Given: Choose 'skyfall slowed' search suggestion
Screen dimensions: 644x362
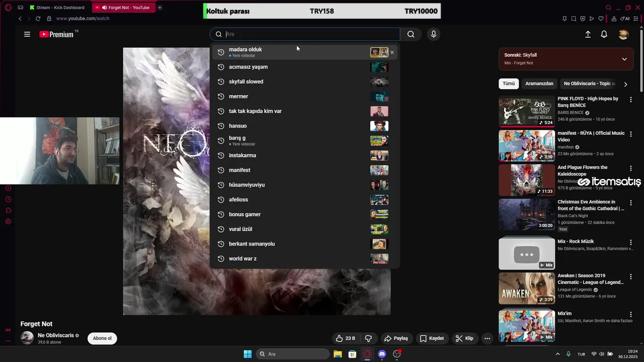Looking at the screenshot, I should point(304,81).
